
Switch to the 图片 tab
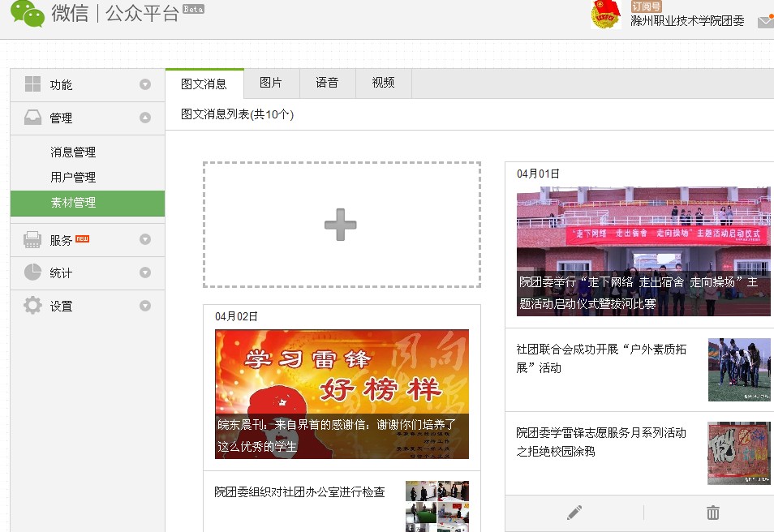coord(271,83)
